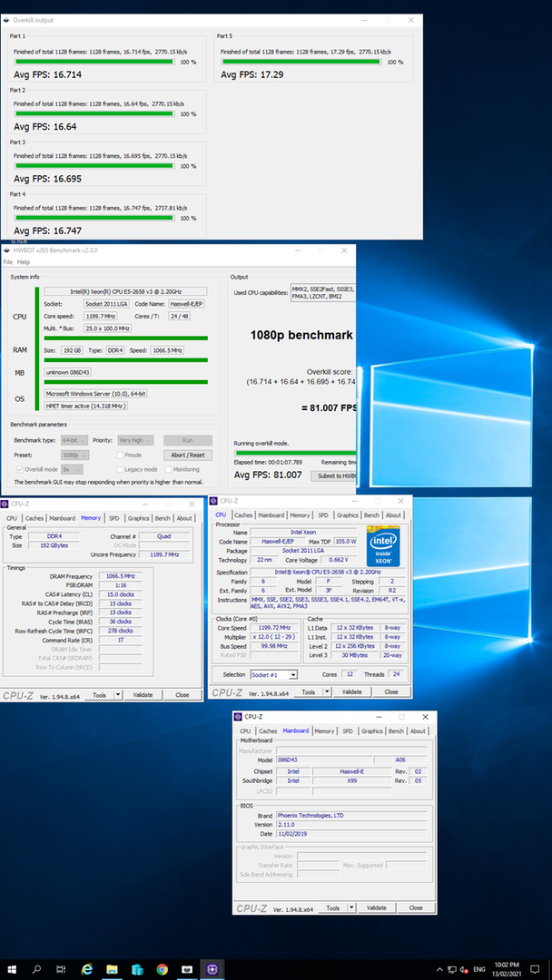Open the Windows Start menu

tap(12, 969)
